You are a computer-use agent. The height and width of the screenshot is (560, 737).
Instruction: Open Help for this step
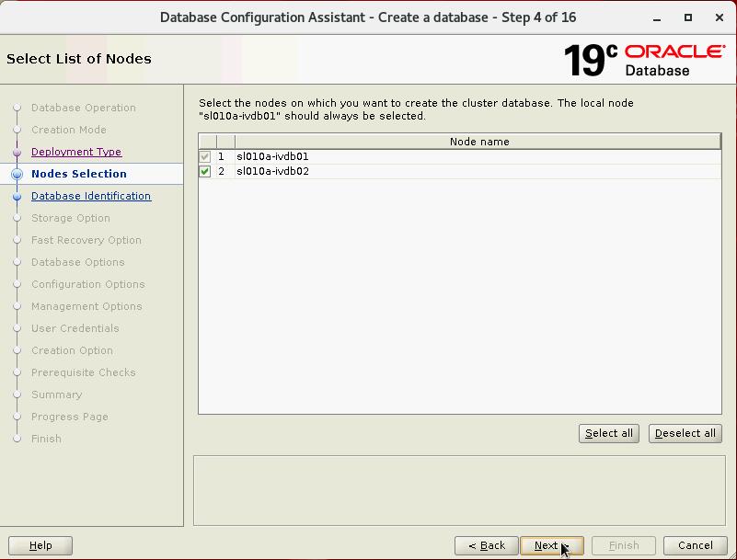40,545
